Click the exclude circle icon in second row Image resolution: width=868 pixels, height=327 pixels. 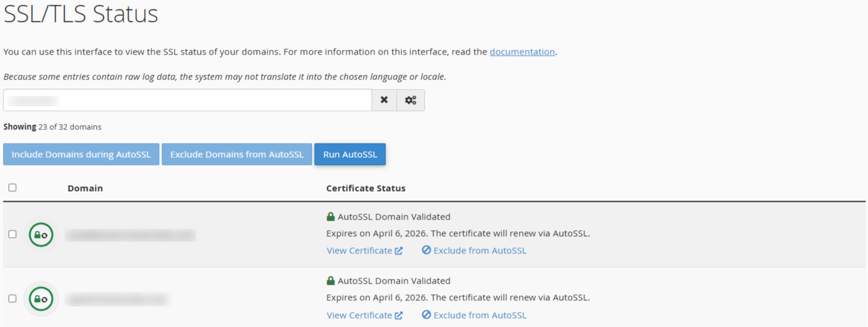click(x=426, y=315)
